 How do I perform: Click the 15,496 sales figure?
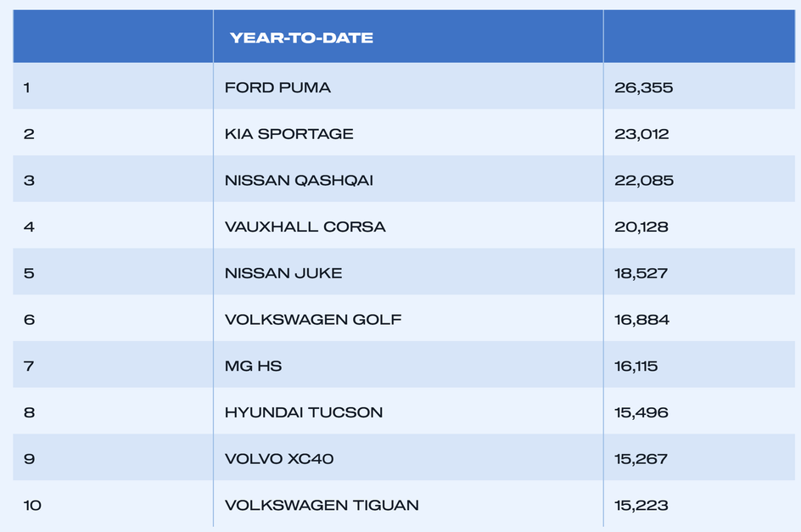coord(641,413)
